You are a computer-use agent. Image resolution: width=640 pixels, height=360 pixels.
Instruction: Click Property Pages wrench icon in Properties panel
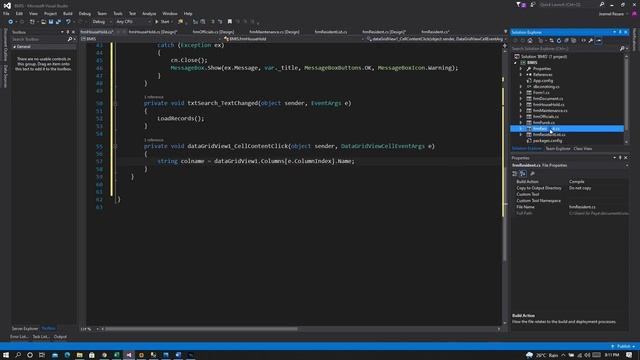click(x=532, y=173)
